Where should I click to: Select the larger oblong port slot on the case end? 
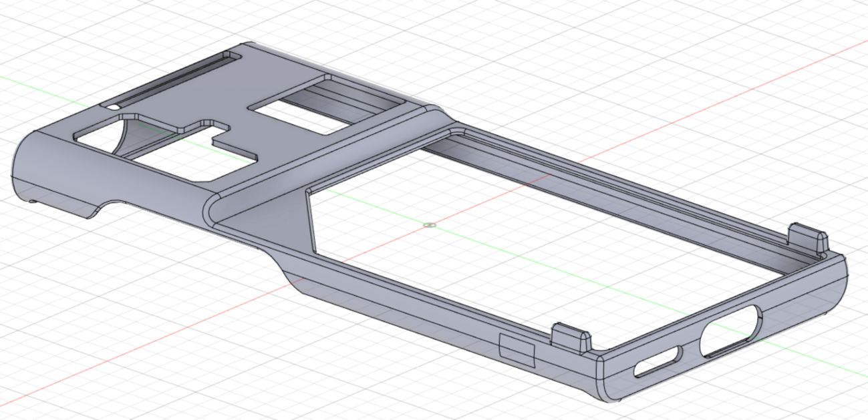pyautogui.click(x=731, y=331)
